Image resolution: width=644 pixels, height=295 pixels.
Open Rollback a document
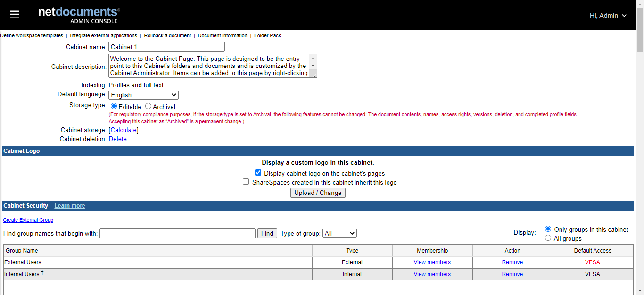167,35
